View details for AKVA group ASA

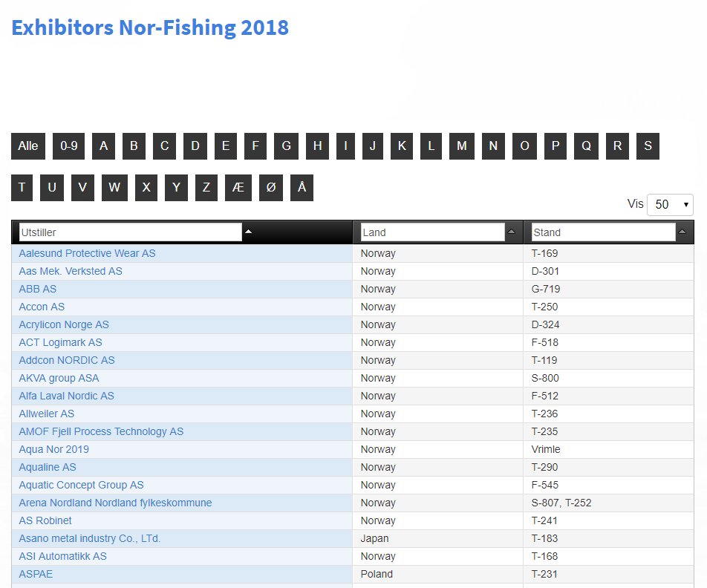click(x=59, y=378)
